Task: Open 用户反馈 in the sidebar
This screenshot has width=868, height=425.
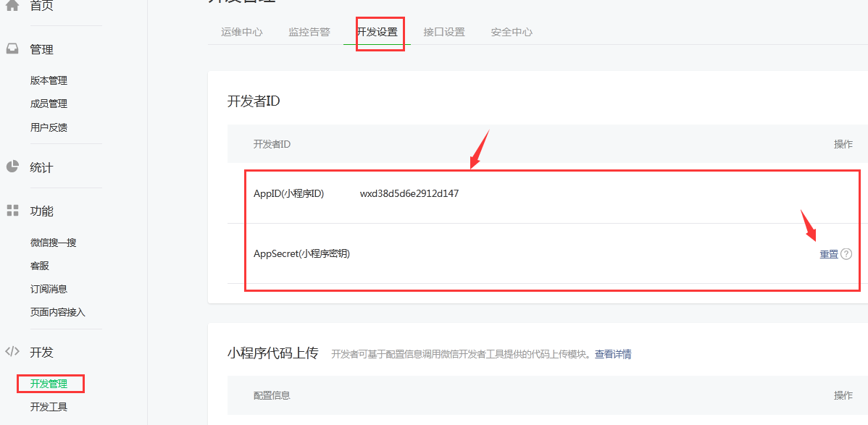Action: [x=49, y=127]
